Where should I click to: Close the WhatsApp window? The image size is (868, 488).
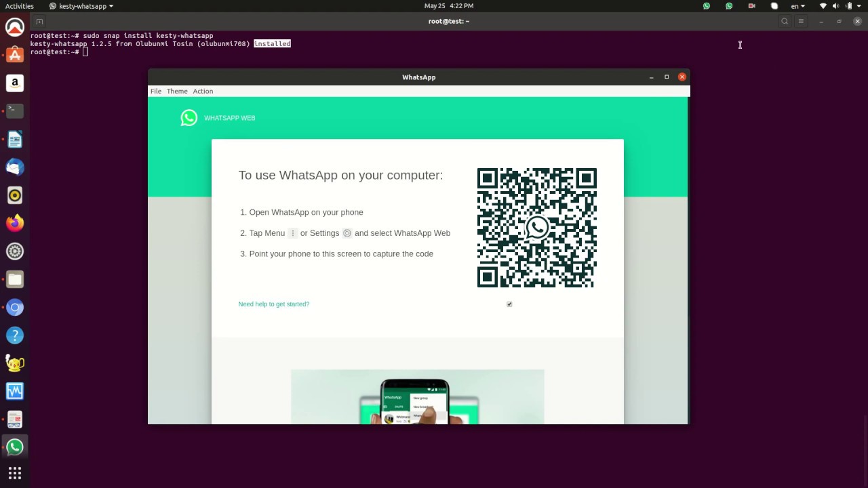pyautogui.click(x=682, y=77)
